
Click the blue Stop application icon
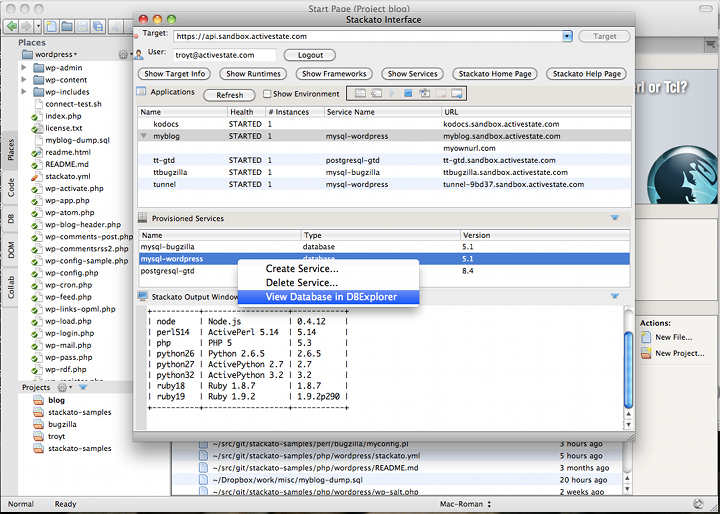pyautogui.click(x=408, y=94)
